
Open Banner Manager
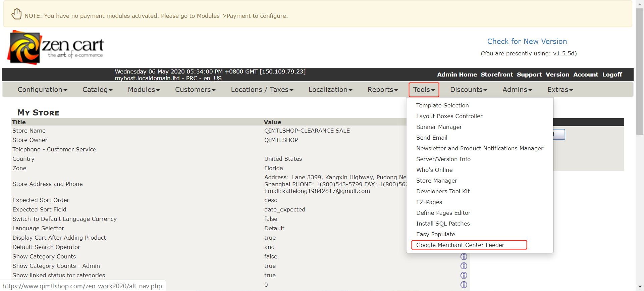[439, 127]
